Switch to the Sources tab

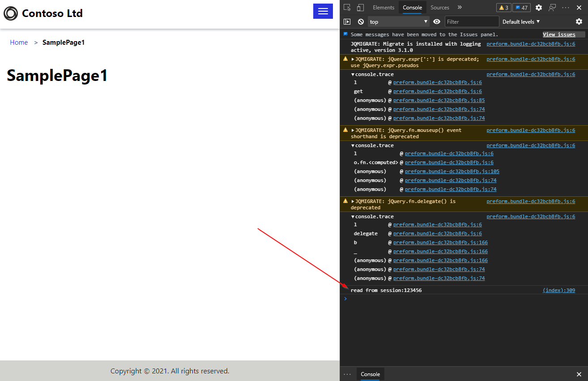click(439, 8)
